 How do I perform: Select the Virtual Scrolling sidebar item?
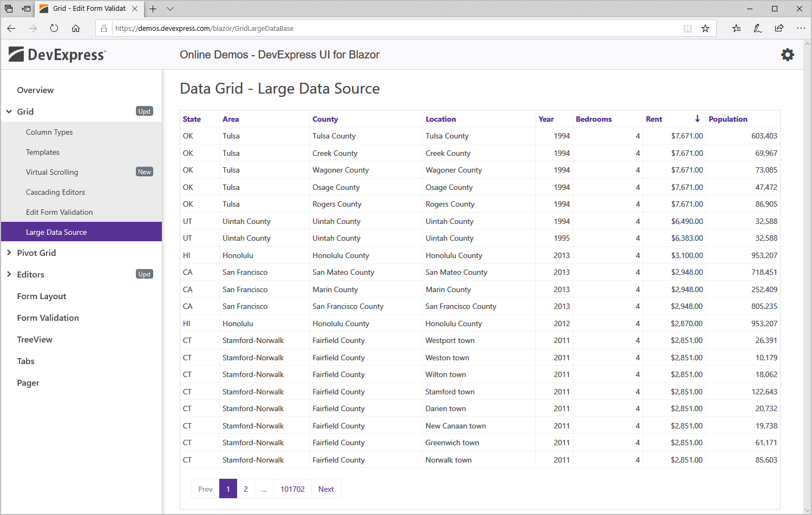pos(52,172)
